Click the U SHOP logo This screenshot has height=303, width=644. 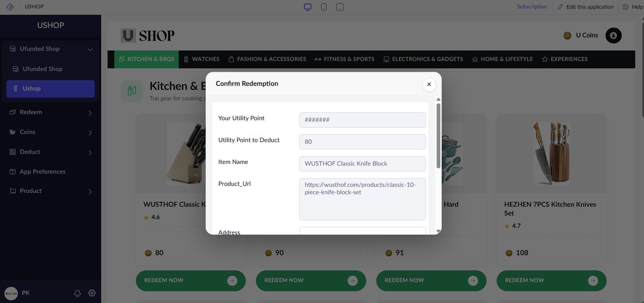(x=148, y=35)
